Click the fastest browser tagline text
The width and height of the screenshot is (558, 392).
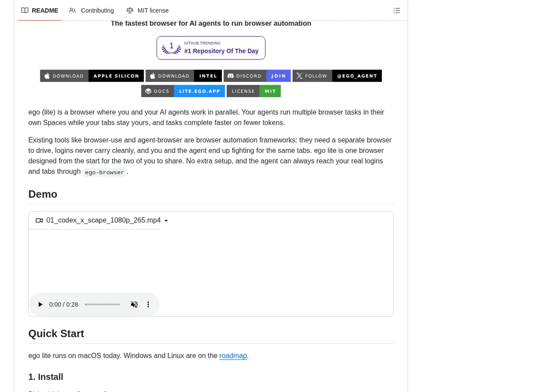point(211,23)
